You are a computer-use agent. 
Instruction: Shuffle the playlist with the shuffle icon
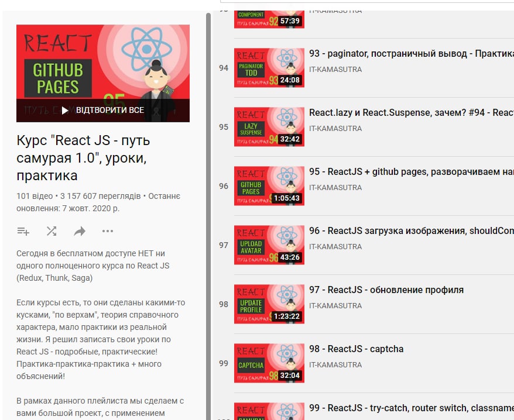tap(52, 231)
